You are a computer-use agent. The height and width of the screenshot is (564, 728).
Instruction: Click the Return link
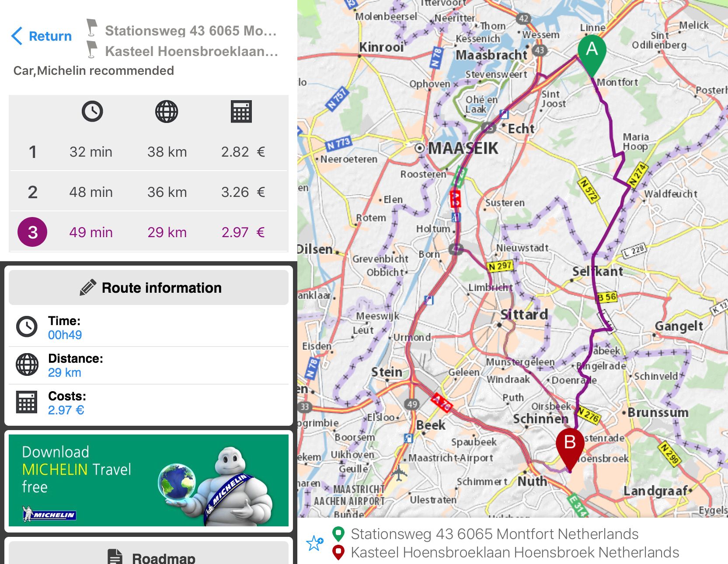pyautogui.click(x=50, y=36)
